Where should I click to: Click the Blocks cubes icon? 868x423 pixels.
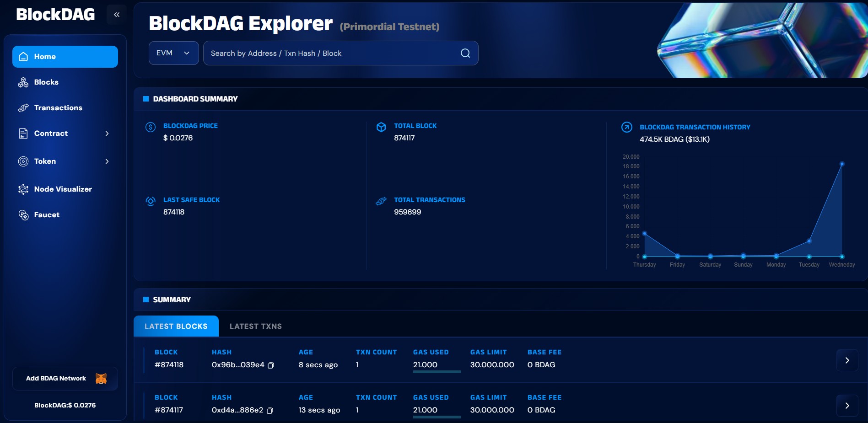click(23, 82)
